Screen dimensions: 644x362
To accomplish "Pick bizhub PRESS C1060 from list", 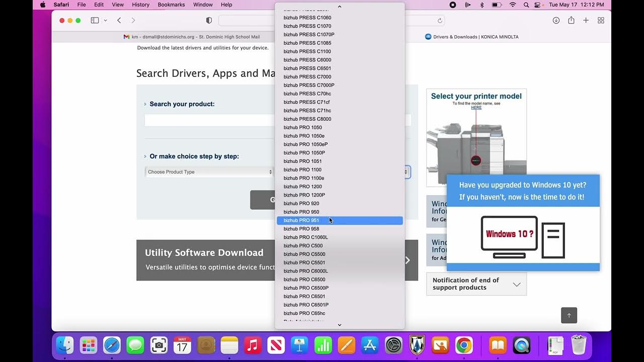I will click(x=340, y=18).
